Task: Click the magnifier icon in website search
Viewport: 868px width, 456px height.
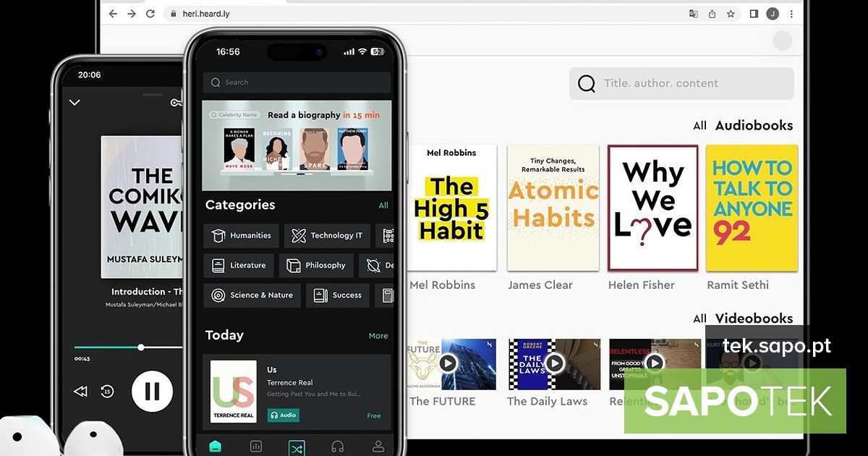Action: click(587, 84)
